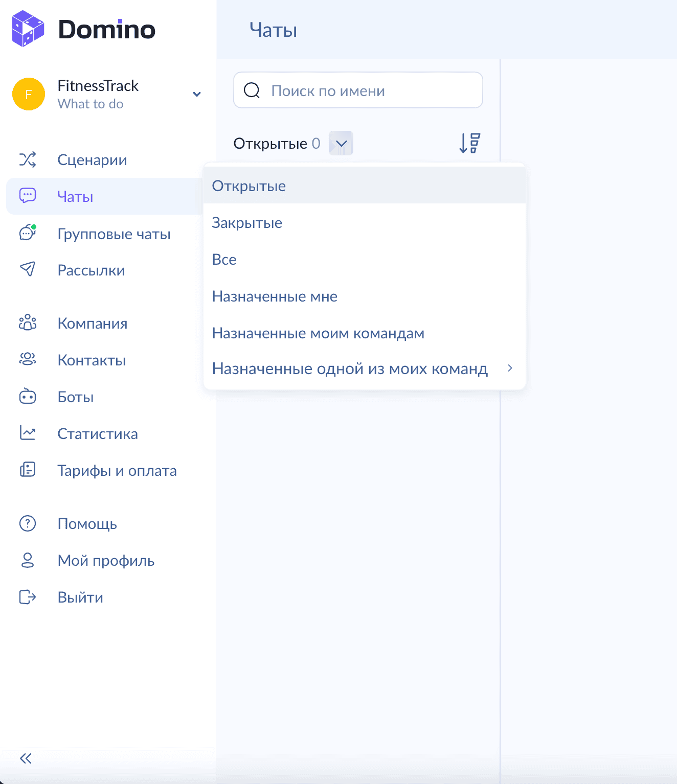Click the Боты robot icon
Viewport: 677px width, 784px height.
click(x=28, y=396)
